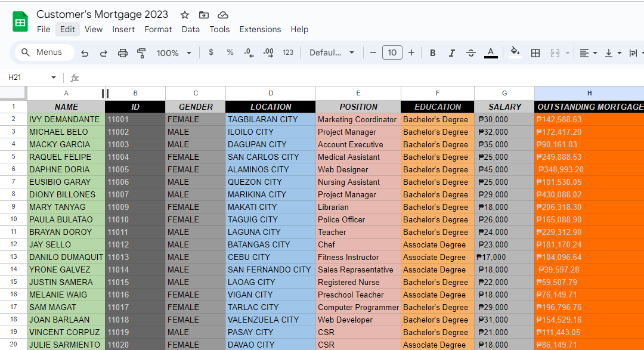Click the EDUCATION header cell
The width and height of the screenshot is (644, 350).
[438, 107]
